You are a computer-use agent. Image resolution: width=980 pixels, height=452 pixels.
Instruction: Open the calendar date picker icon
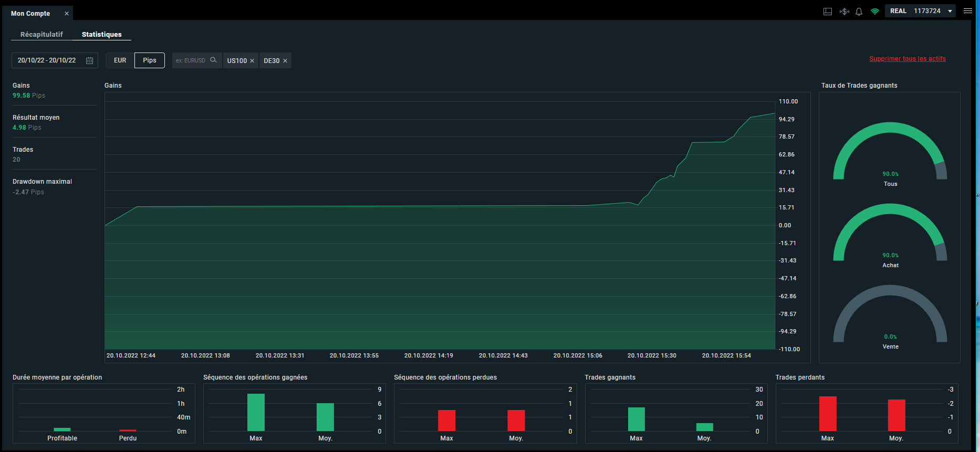point(89,60)
